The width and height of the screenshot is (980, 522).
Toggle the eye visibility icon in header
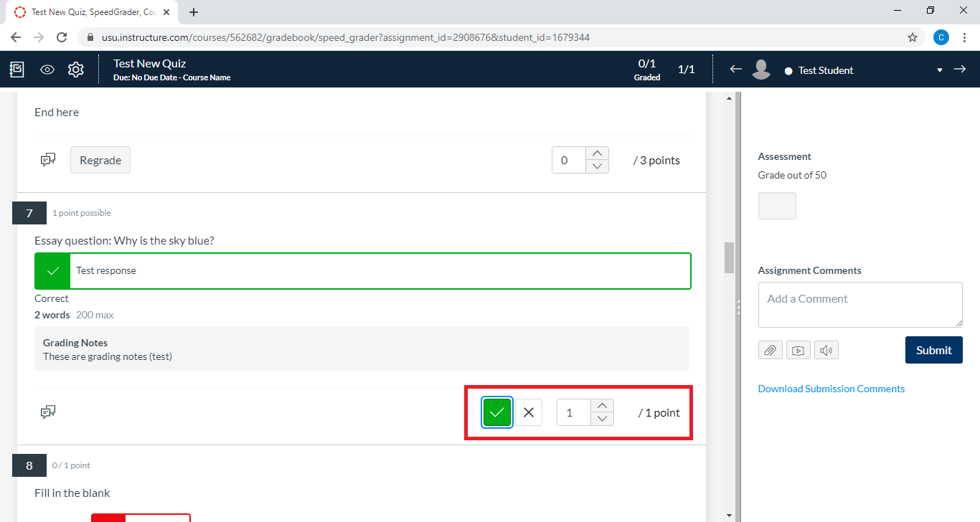[x=47, y=70]
